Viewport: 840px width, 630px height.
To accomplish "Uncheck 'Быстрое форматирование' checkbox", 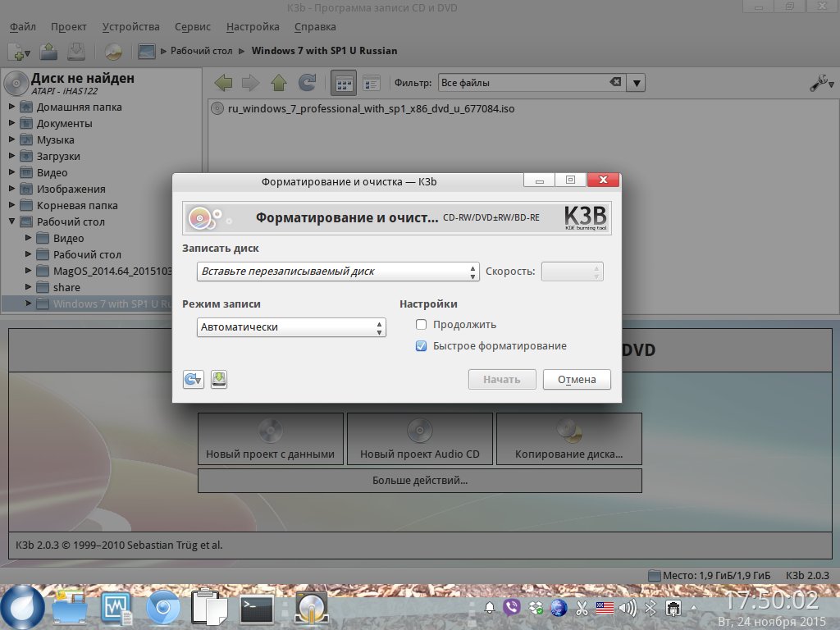I will 421,346.
